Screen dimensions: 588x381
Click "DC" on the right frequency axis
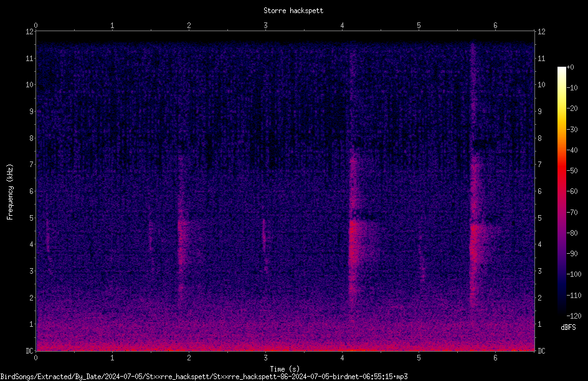[541, 351]
